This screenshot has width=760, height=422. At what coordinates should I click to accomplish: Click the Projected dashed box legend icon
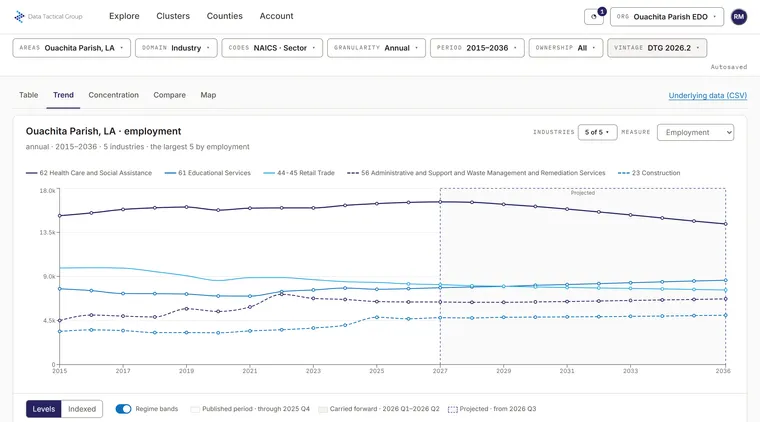452,409
